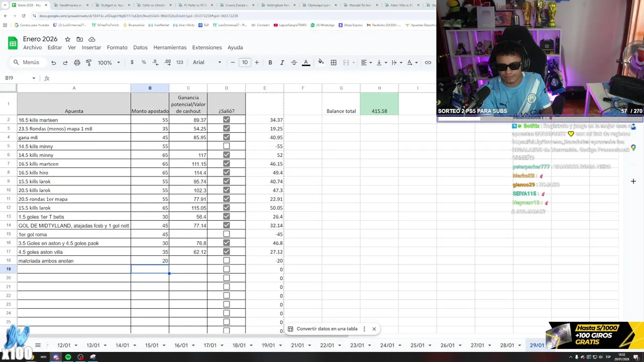Decrease font size with minus button
Image resolution: width=644 pixels, height=362 pixels.
point(232,62)
